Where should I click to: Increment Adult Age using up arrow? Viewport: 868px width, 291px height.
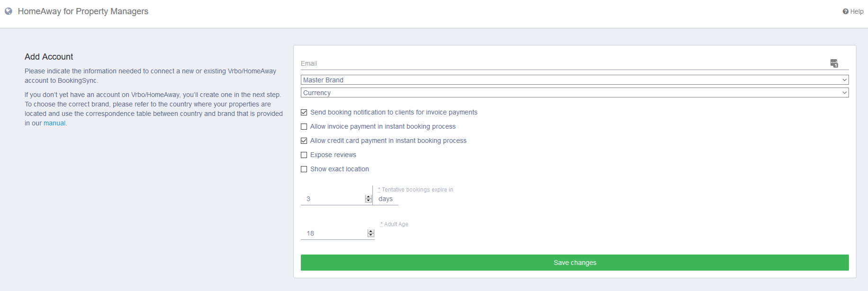(371, 231)
